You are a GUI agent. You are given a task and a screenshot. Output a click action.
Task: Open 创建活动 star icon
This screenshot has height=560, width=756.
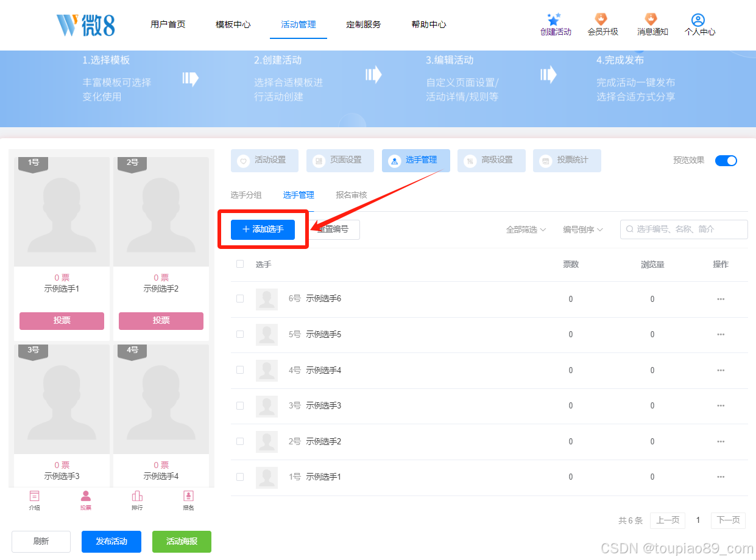pyautogui.click(x=554, y=19)
